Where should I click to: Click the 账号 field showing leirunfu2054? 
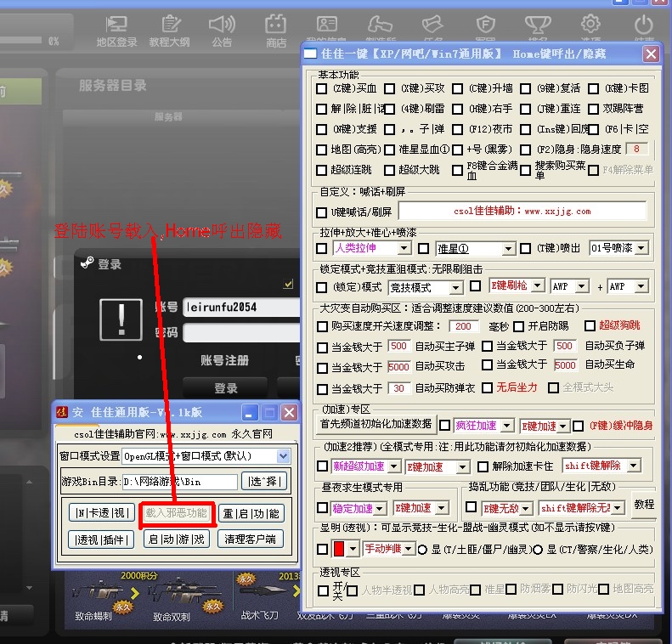click(241, 308)
